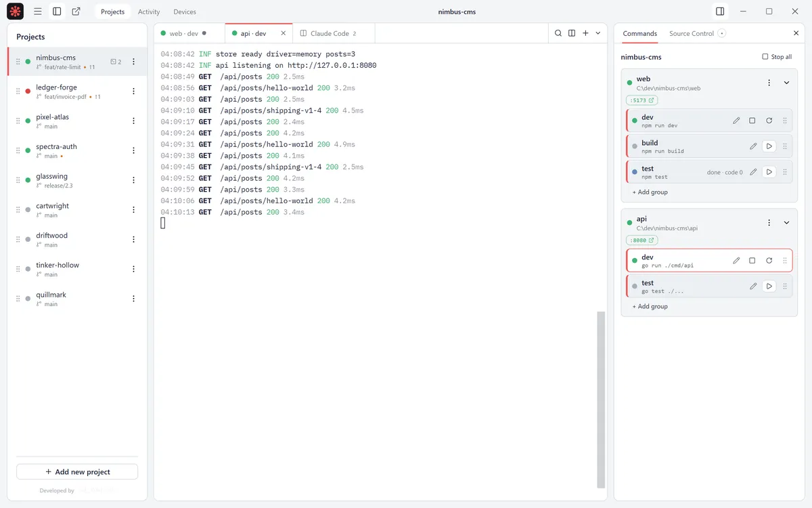812x508 pixels.
Task: Check the Stop all checkbox
Action: click(765, 57)
